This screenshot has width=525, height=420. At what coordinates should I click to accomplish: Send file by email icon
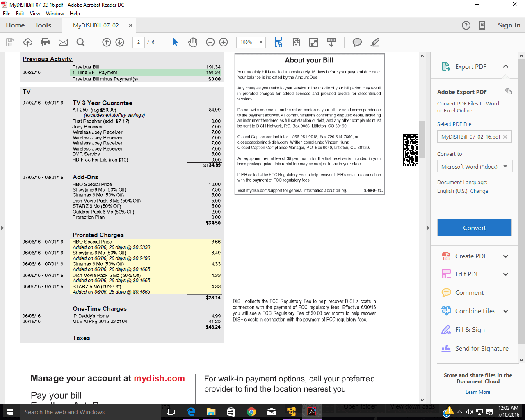(x=63, y=42)
